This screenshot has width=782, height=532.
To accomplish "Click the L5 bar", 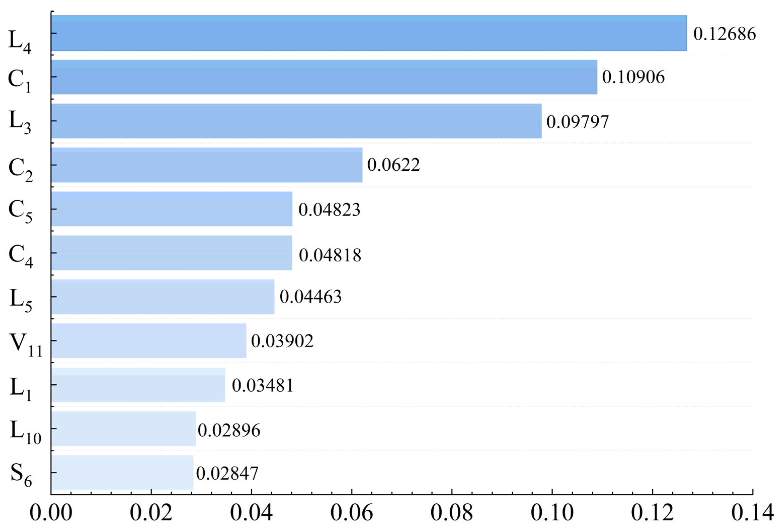I will [162, 297].
